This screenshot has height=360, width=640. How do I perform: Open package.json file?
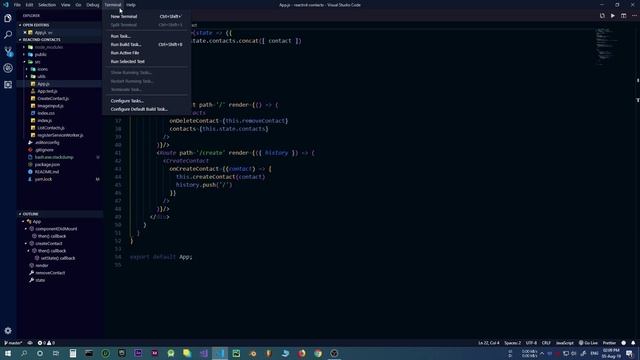(x=47, y=164)
